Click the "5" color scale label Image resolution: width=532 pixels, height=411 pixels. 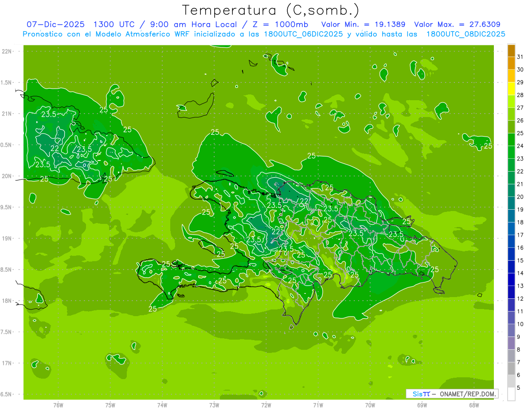click(518, 388)
